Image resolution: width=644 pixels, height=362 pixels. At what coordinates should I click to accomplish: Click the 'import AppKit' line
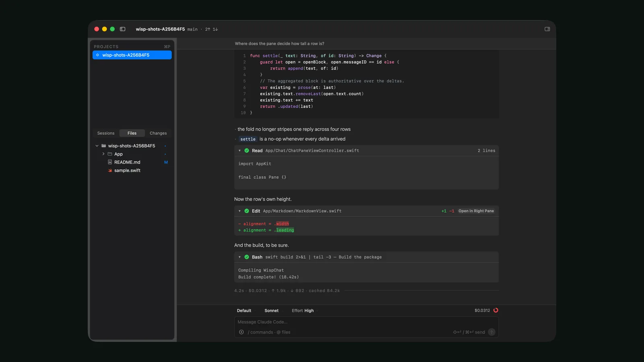coord(254,164)
